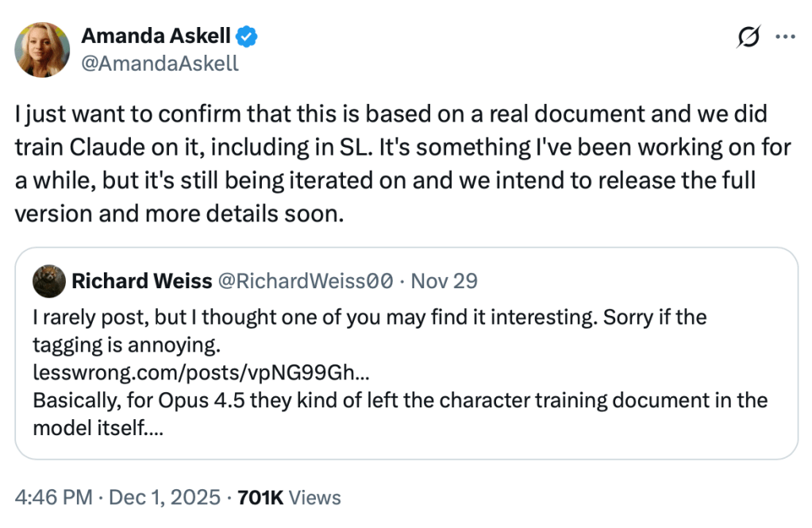Open the three-dot more options menu
Screen dimensions: 812x528
tap(784, 37)
